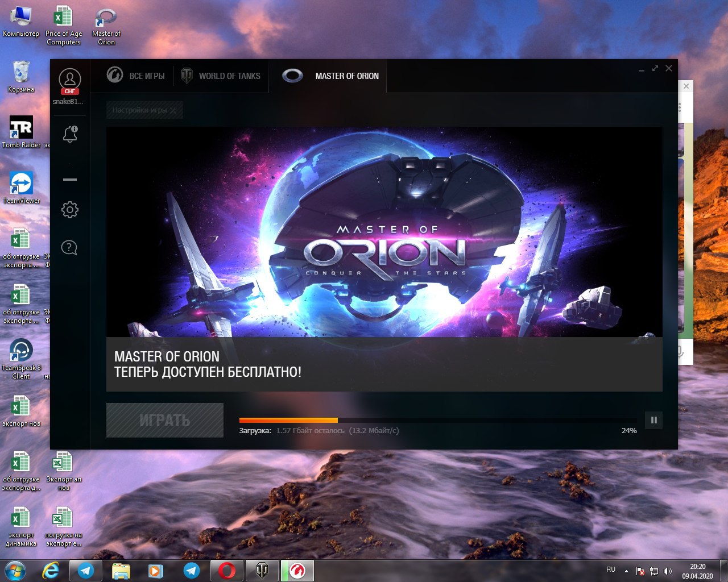
Task: Click the Show Desktop strip on taskbar
Action: pos(723,571)
